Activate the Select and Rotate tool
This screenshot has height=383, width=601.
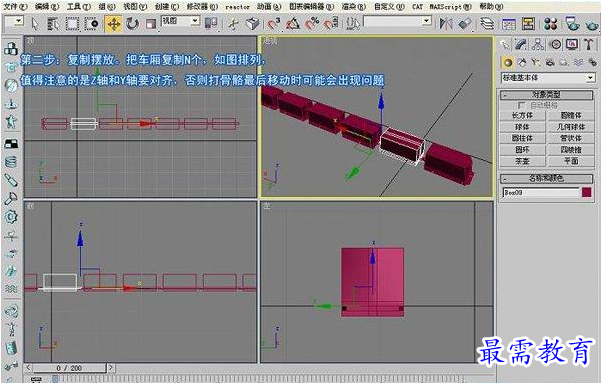pos(133,24)
